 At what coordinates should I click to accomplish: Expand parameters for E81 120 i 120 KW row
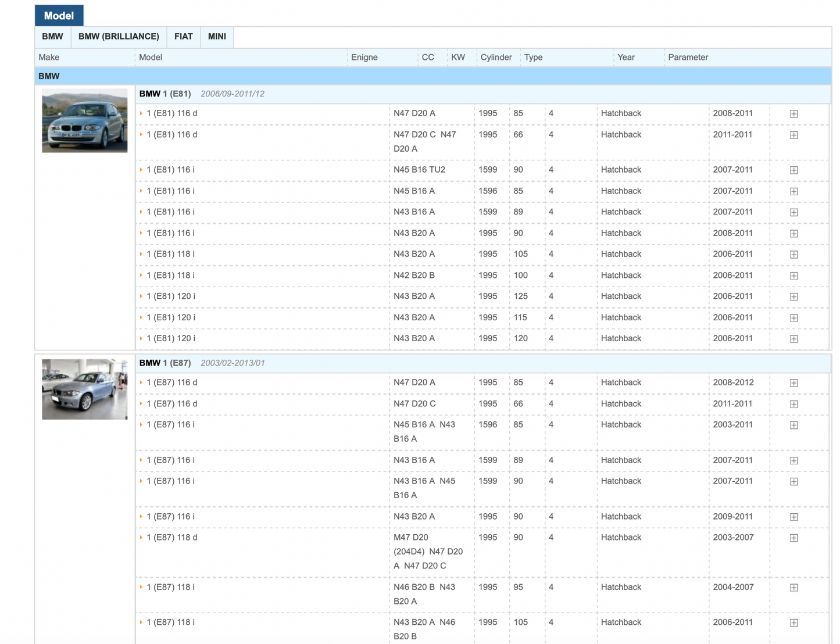[793, 339]
